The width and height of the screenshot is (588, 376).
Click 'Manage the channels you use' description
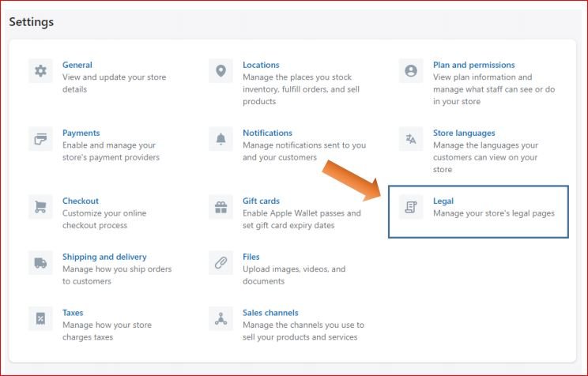(303, 331)
